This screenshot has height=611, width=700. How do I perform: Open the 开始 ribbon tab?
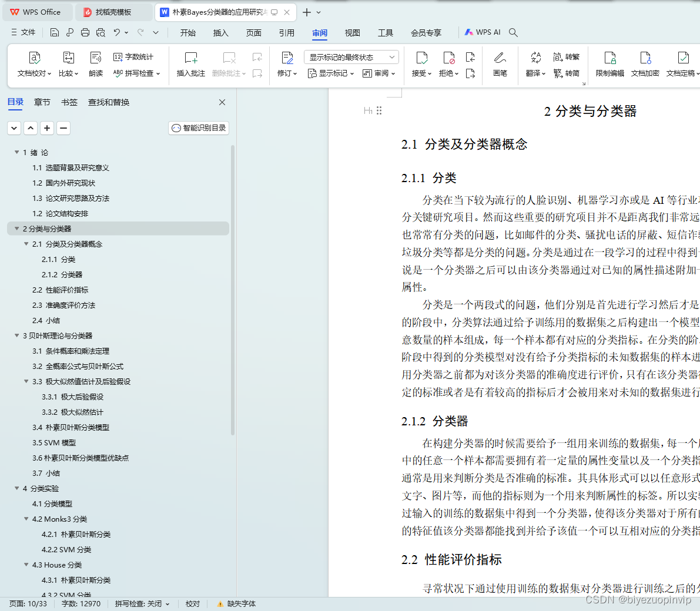pyautogui.click(x=188, y=32)
